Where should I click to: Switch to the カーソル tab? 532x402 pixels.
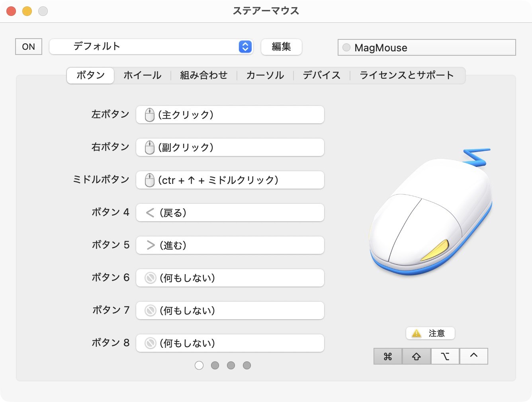point(264,75)
